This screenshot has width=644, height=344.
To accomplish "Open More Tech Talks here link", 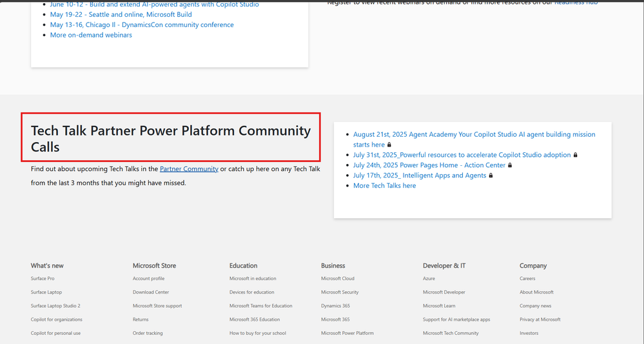I will tap(384, 186).
